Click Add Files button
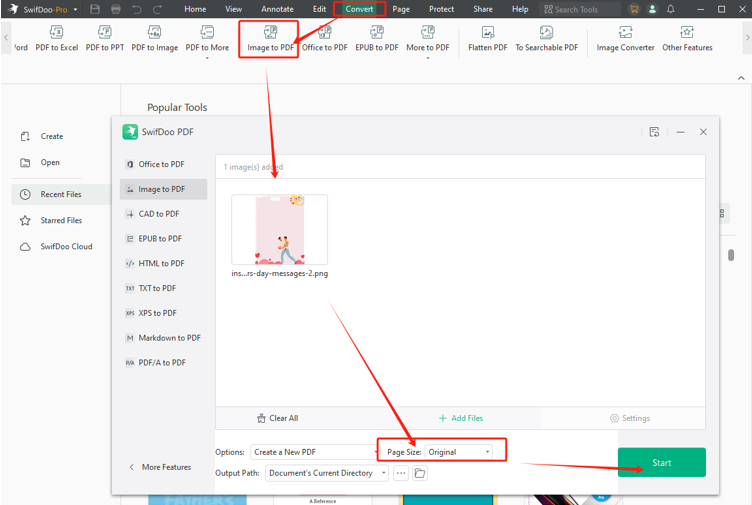Screen dimensions: 752x505 tap(461, 418)
